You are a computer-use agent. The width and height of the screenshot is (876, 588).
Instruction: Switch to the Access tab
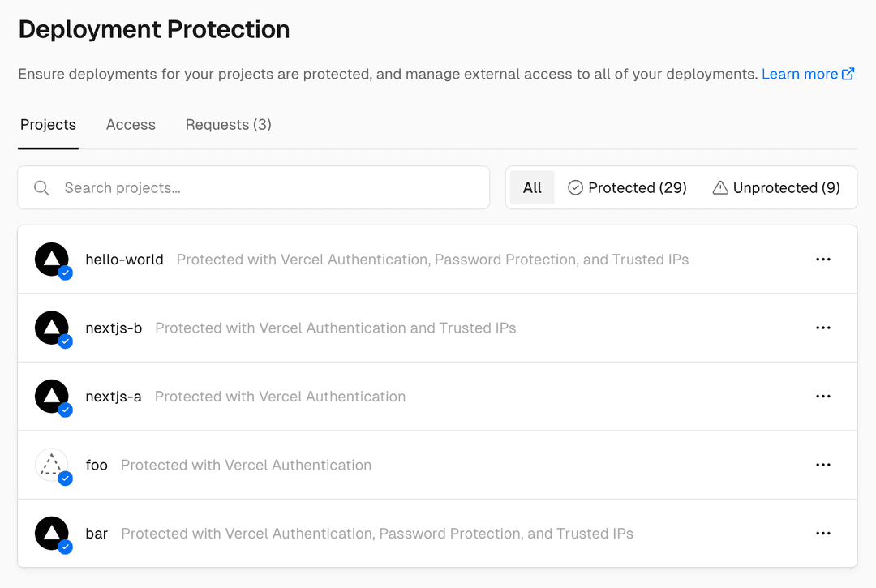[x=131, y=124]
